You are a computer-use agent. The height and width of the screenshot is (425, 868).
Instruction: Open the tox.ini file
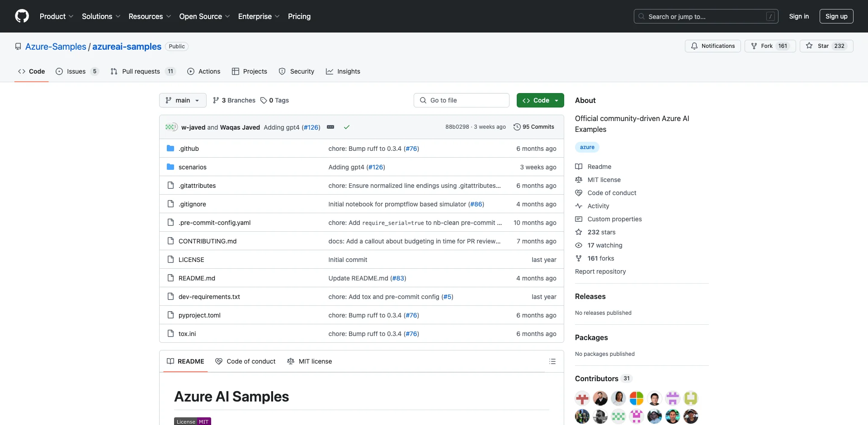click(187, 334)
